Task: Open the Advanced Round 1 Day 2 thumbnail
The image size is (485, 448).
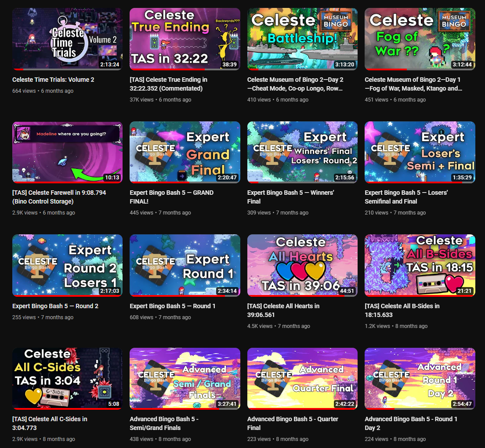Action: pyautogui.click(x=420, y=379)
